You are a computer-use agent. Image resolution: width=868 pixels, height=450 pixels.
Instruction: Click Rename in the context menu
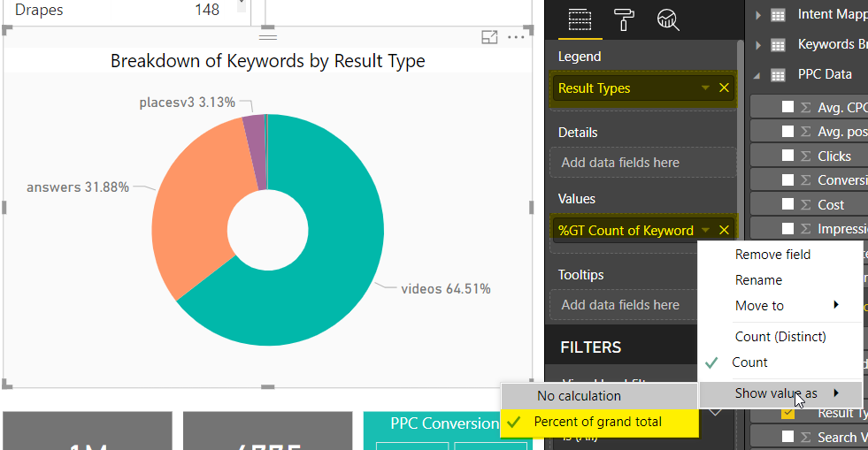[758, 280]
